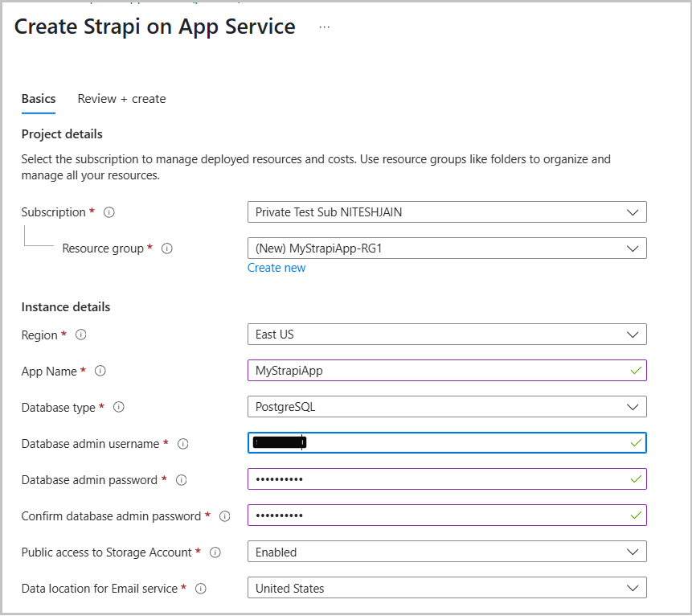Click Data location for Email service info icon

point(200,589)
